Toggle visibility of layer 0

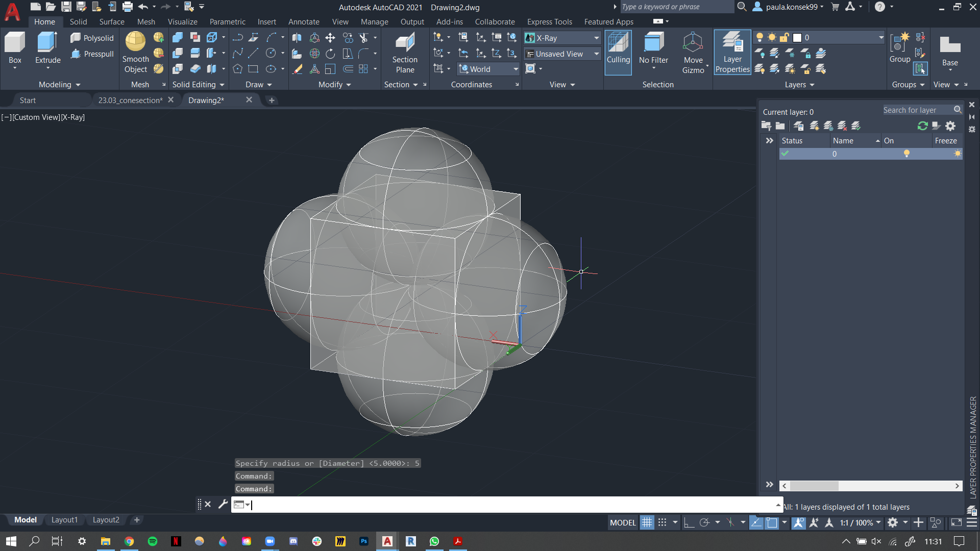tap(906, 154)
